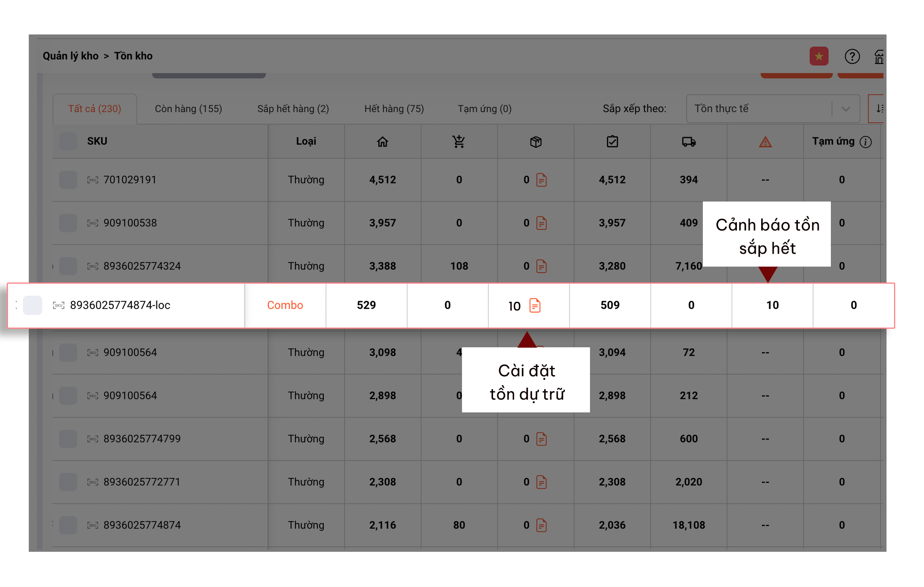Click the SKU text 8936025774874-loc
This screenshot has height=587, width=924.
click(120, 305)
